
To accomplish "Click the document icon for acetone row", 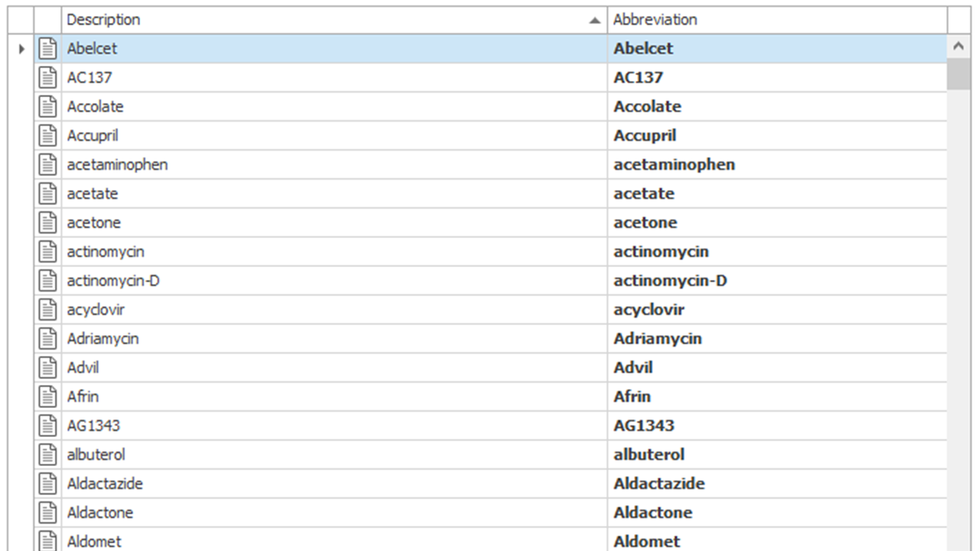I will click(x=48, y=223).
